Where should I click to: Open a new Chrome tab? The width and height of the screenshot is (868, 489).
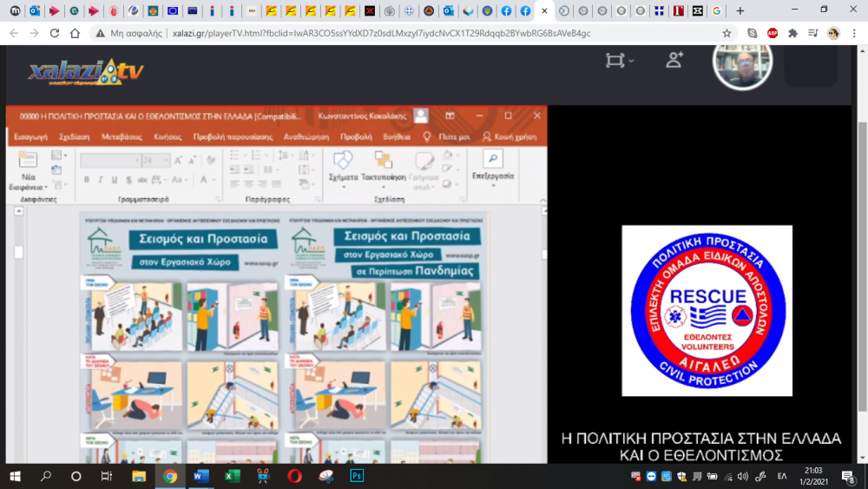click(740, 10)
